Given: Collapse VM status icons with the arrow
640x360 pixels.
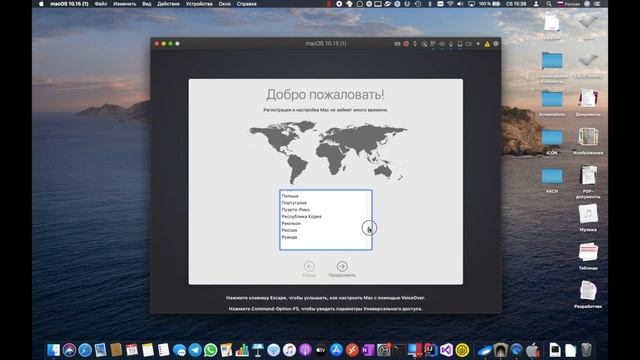Looking at the screenshot, I should click(478, 44).
